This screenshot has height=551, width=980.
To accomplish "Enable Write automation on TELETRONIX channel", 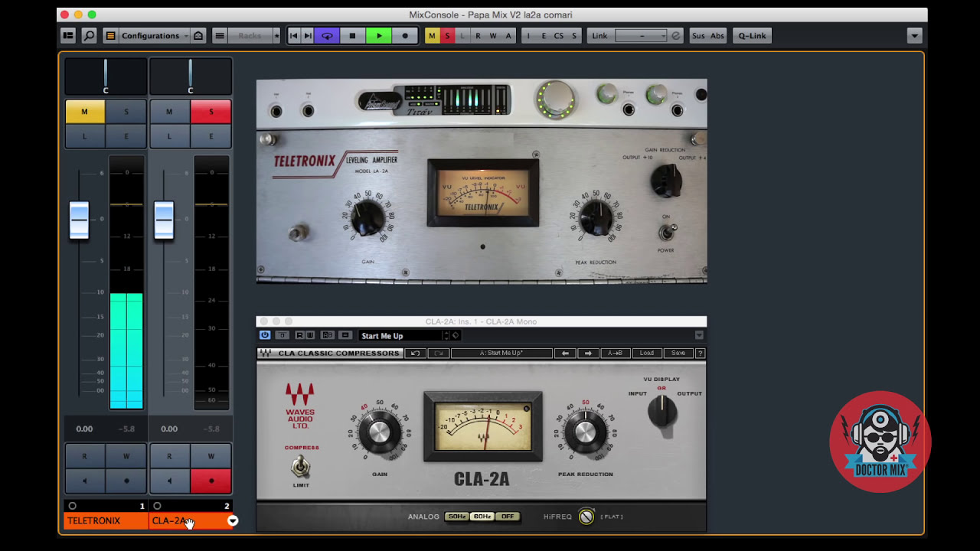I will tap(126, 456).
